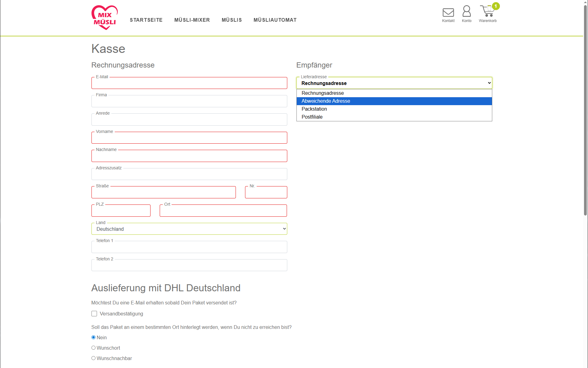The width and height of the screenshot is (588, 368).
Task: Click into the Nachname field
Action: [x=189, y=156]
